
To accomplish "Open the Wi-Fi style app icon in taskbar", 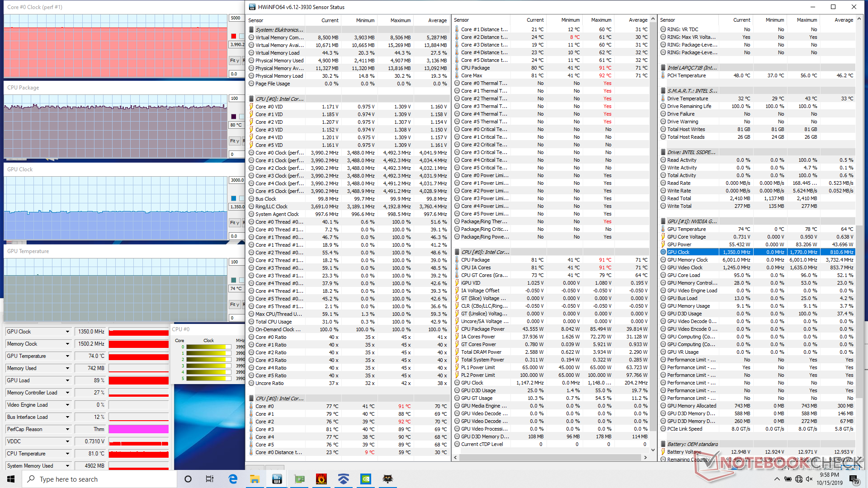I will tap(344, 479).
